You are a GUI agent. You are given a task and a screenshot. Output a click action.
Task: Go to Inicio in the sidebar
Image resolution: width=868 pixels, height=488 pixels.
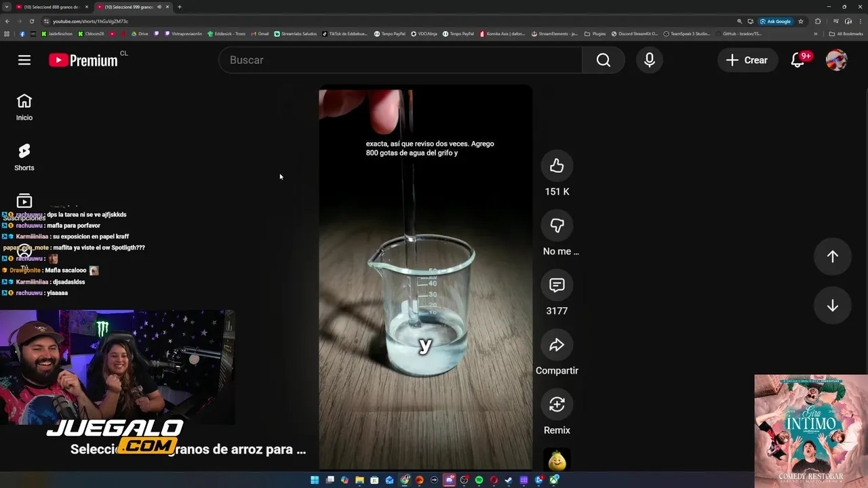click(x=24, y=107)
